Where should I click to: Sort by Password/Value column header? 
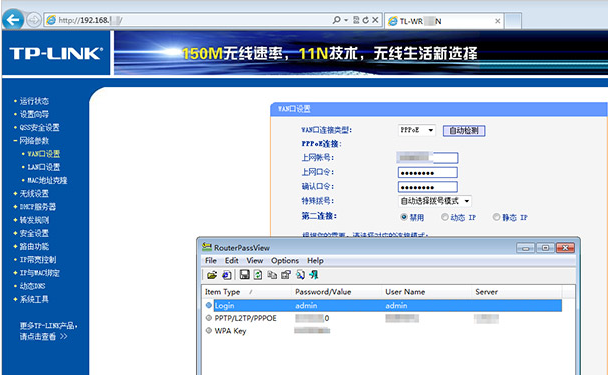point(337,292)
